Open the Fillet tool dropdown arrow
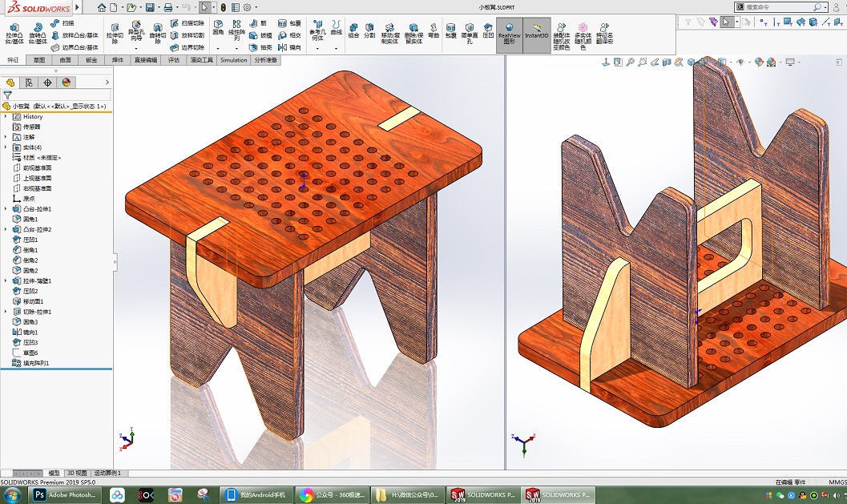847x504 pixels. coord(218,49)
